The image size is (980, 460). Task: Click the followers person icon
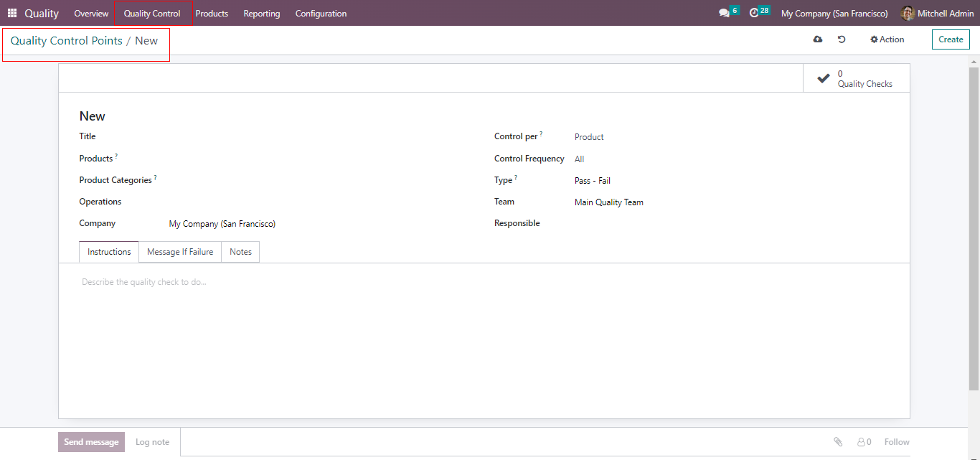click(x=861, y=442)
